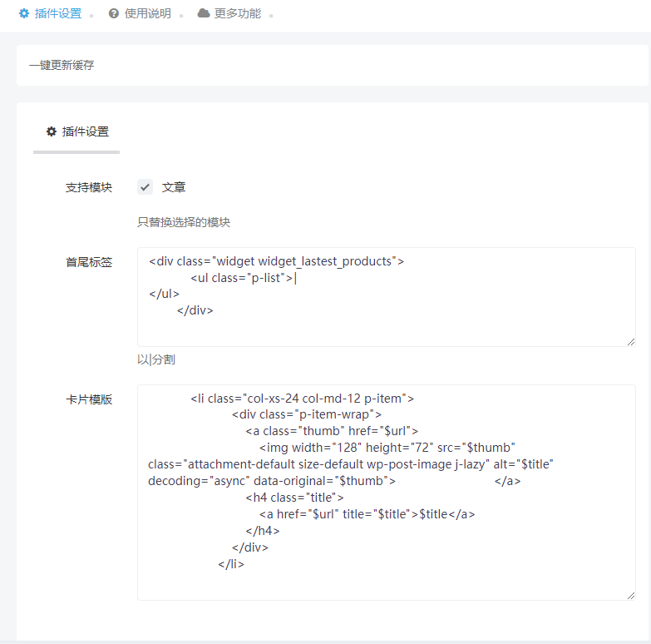Click the 一键更新缓存 link
651x644 pixels.
[x=62, y=65]
